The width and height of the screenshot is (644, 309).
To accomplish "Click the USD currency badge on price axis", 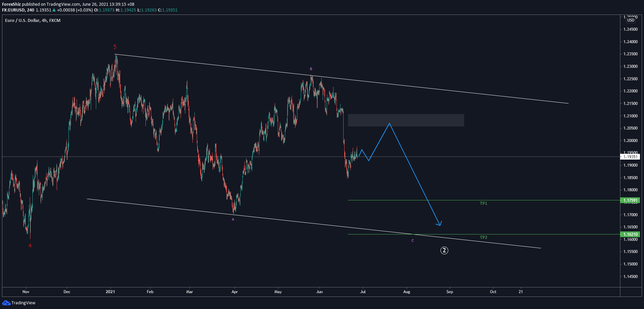I will click(x=631, y=20).
